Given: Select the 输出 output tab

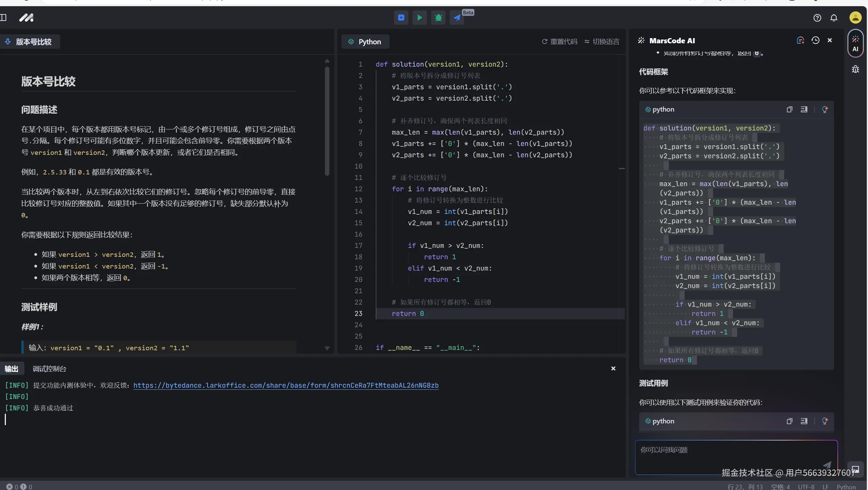Looking at the screenshot, I should coord(11,369).
